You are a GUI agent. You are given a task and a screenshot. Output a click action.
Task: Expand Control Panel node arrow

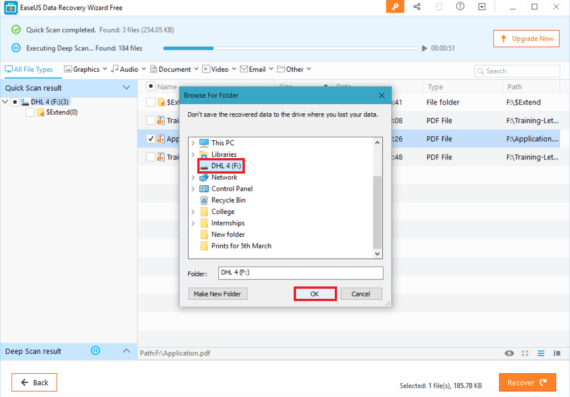193,189
